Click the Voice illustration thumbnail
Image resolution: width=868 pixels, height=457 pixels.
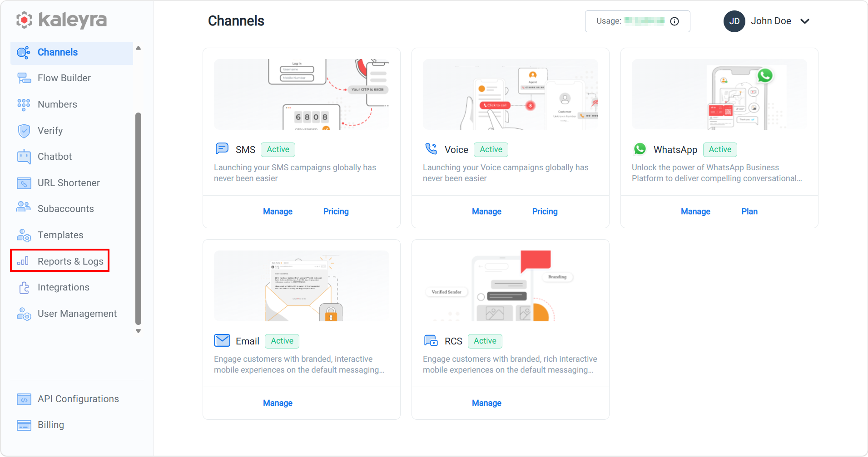(x=511, y=94)
